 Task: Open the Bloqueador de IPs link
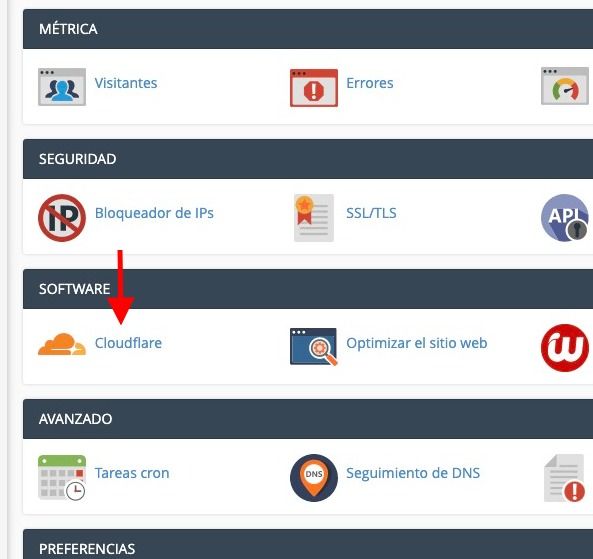tap(154, 213)
